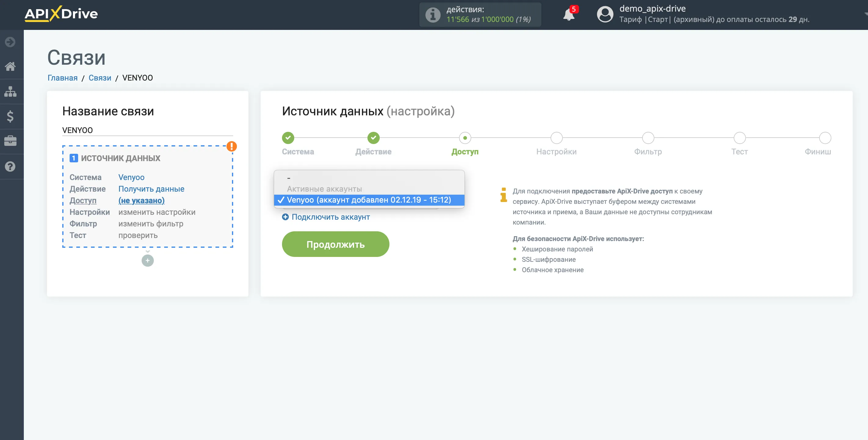
Task: Expand sidebar with arrow icon
Action: point(10,42)
